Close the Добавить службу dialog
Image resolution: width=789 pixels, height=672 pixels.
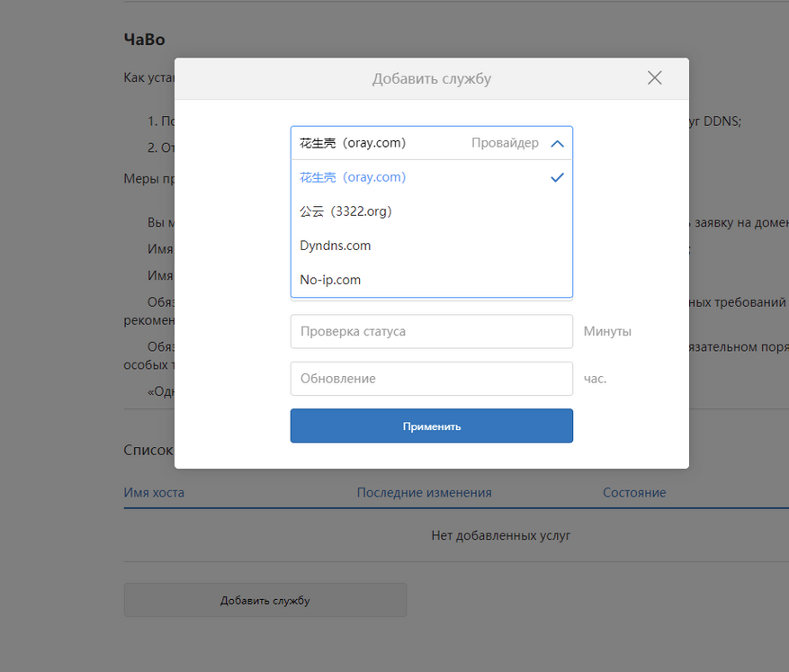point(654,78)
